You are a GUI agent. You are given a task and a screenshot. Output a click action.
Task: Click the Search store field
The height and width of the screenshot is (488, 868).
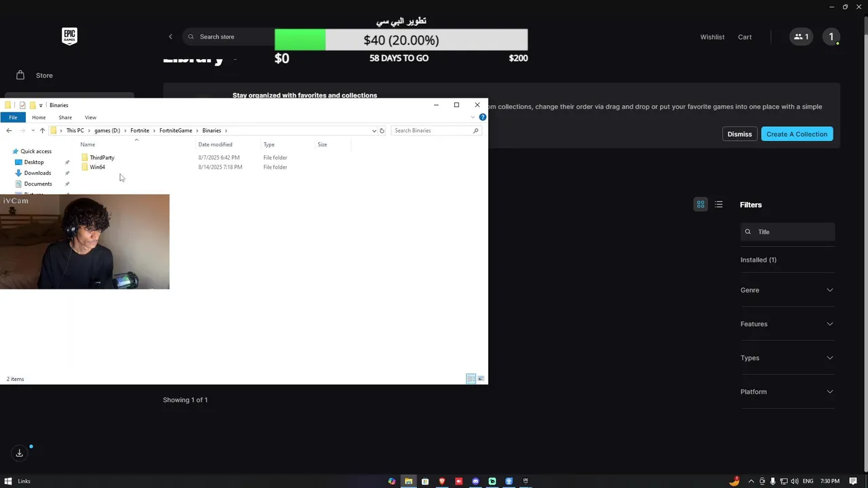coord(229,37)
